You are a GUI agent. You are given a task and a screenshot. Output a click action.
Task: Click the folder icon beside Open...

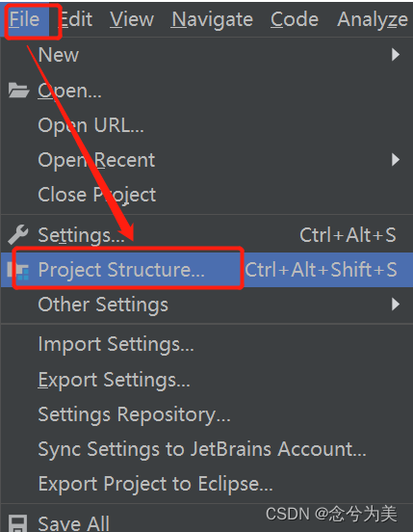[x=18, y=91]
